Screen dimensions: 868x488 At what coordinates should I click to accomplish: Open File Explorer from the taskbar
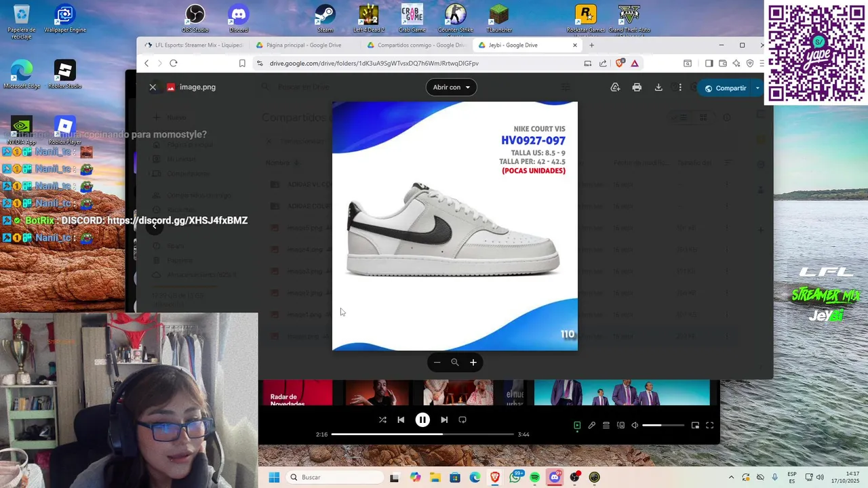tap(435, 477)
